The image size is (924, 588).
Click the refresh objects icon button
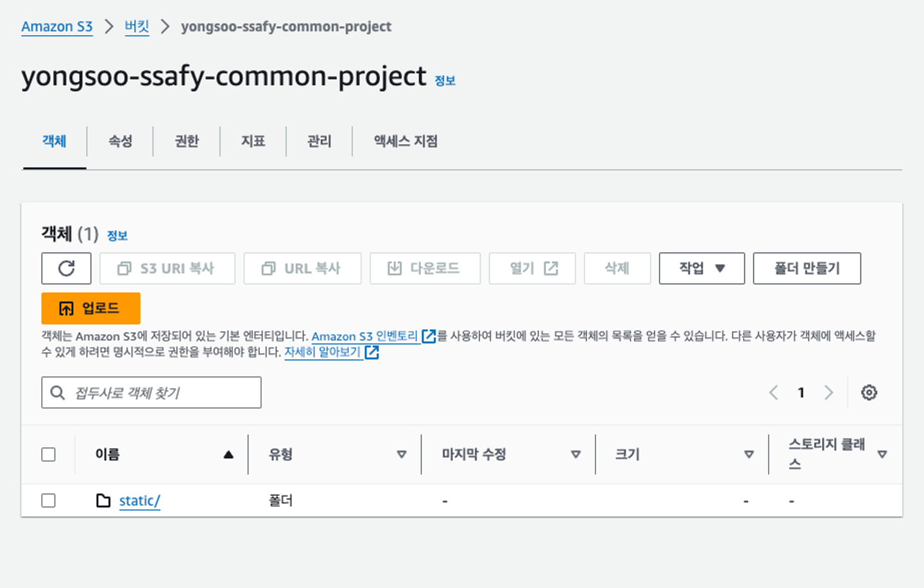point(66,268)
